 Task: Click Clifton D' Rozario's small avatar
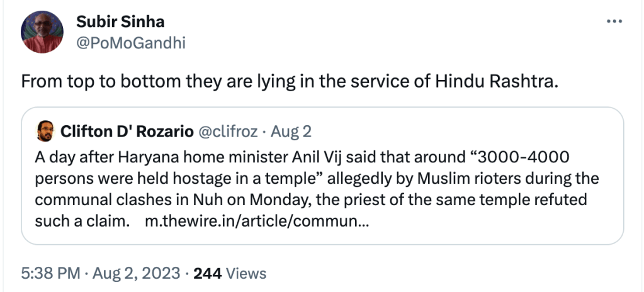tap(43, 132)
